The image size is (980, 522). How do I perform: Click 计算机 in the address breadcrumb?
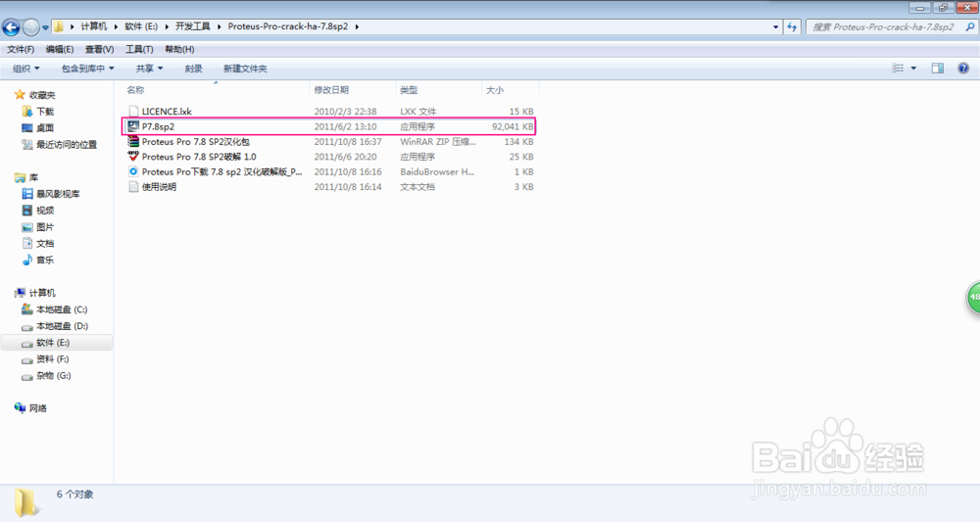94,26
